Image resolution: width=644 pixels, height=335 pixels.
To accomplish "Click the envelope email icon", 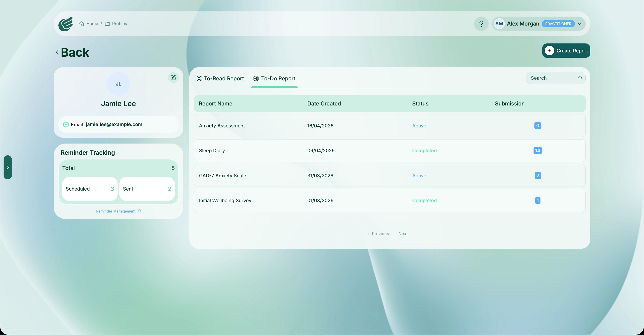I will click(66, 125).
